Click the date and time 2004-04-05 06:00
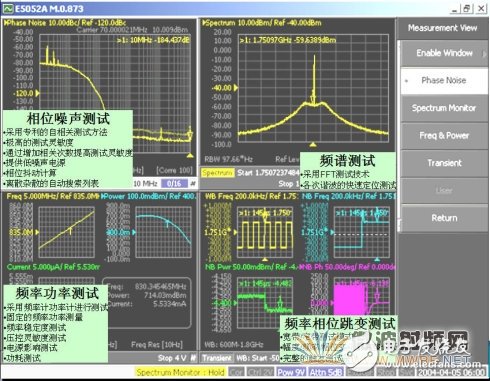 pyautogui.click(x=452, y=372)
